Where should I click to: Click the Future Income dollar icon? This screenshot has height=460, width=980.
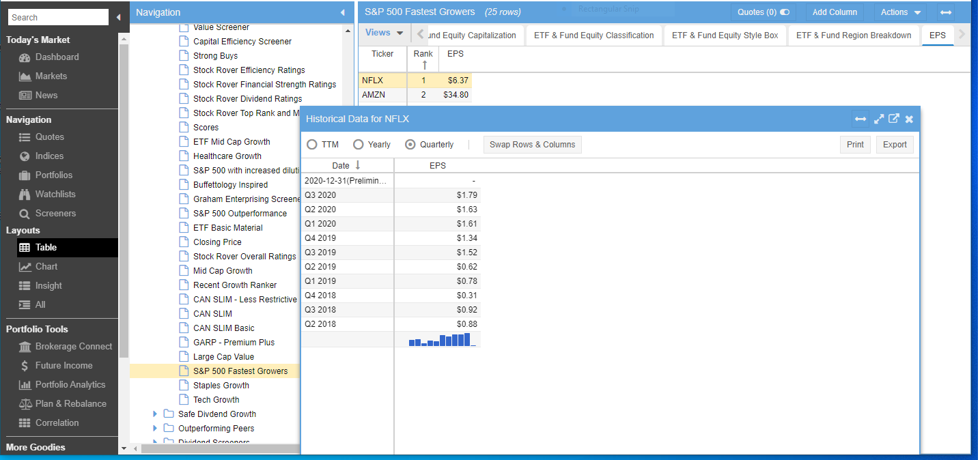25,366
